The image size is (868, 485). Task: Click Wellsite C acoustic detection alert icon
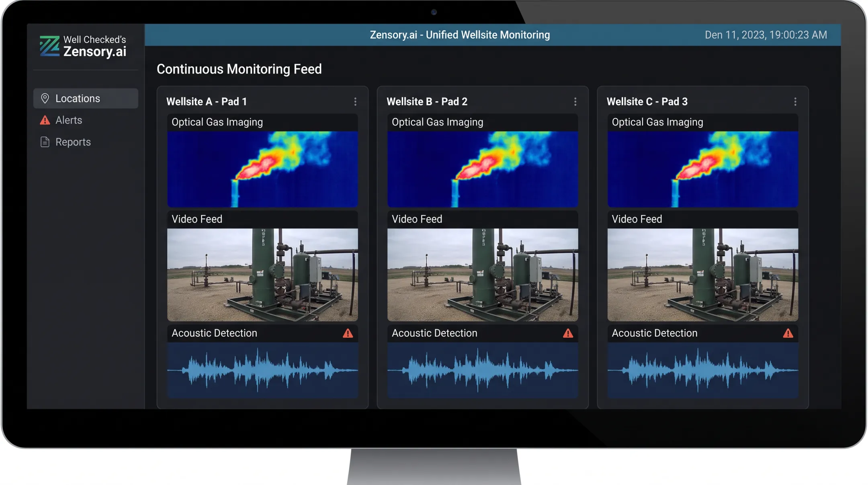788,333
